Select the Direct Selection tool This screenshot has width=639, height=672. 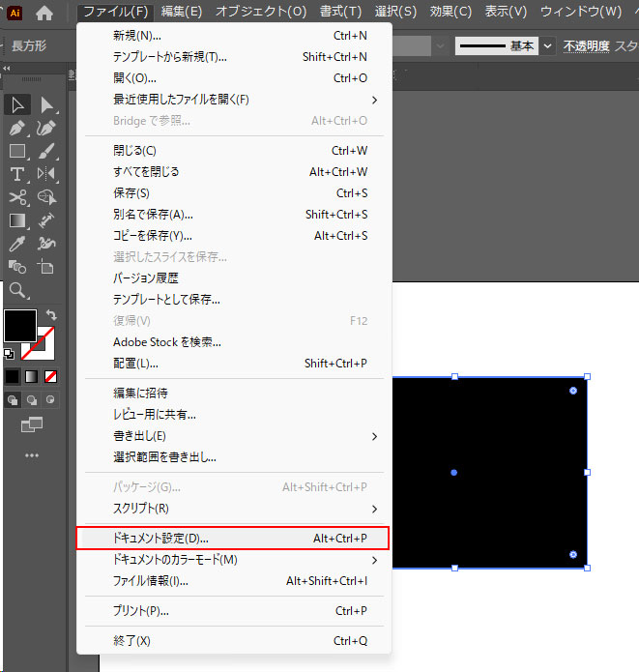click(x=46, y=105)
